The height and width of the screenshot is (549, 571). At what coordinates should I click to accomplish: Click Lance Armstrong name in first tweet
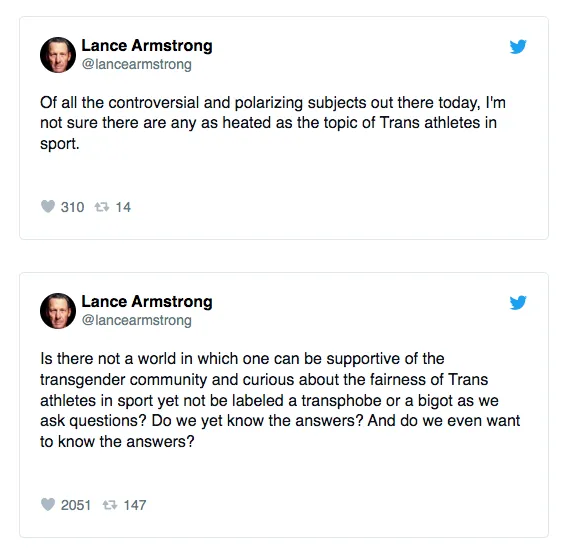tap(147, 46)
